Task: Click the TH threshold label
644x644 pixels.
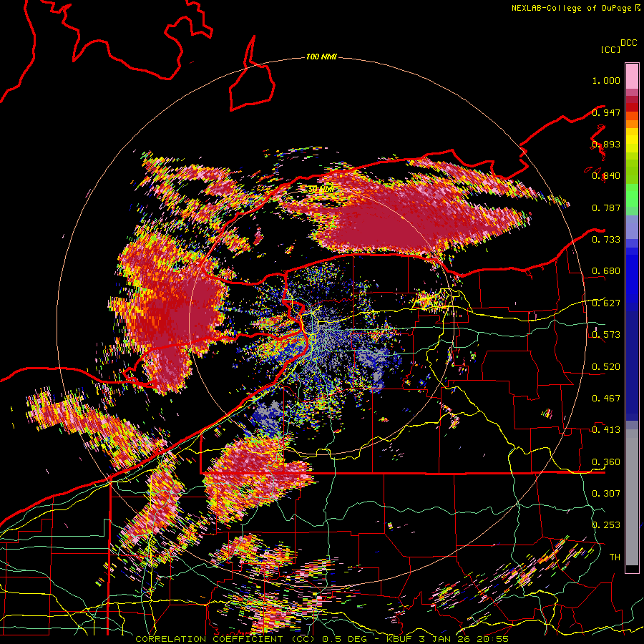Action: (x=615, y=557)
